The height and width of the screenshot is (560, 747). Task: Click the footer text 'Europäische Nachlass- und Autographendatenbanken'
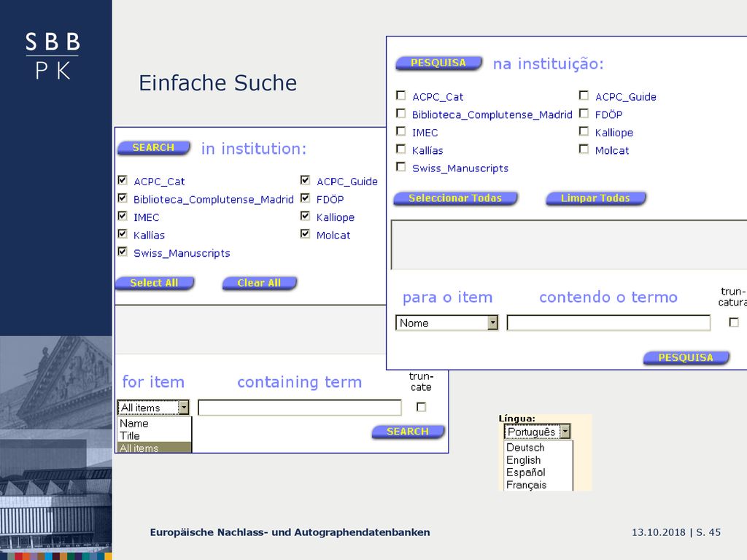pyautogui.click(x=290, y=532)
